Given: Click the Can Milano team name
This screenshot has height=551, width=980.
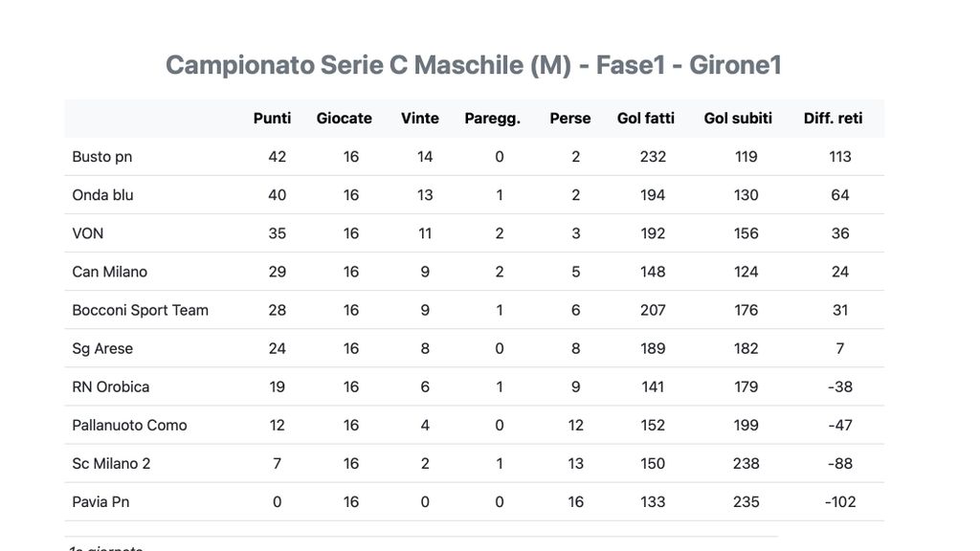Looking at the screenshot, I should pos(110,272).
